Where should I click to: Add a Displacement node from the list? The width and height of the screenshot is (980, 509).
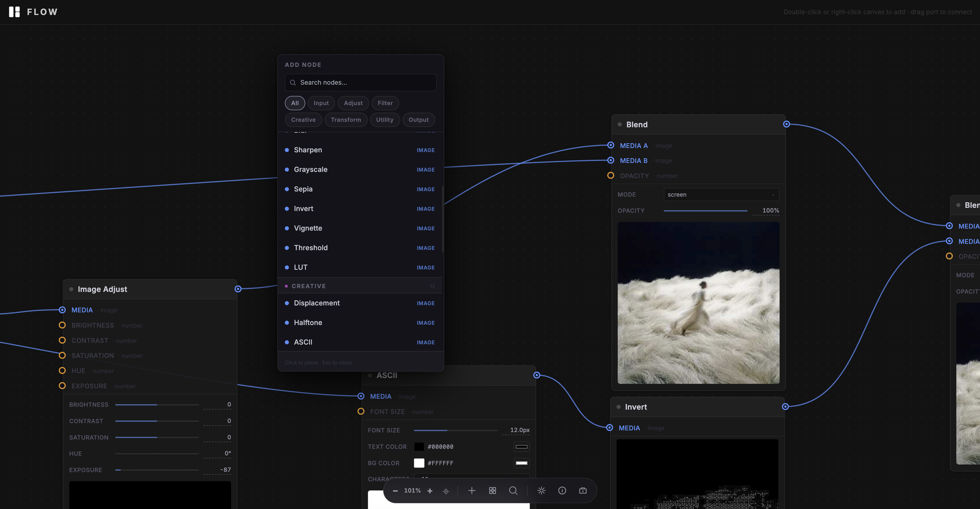(x=360, y=304)
